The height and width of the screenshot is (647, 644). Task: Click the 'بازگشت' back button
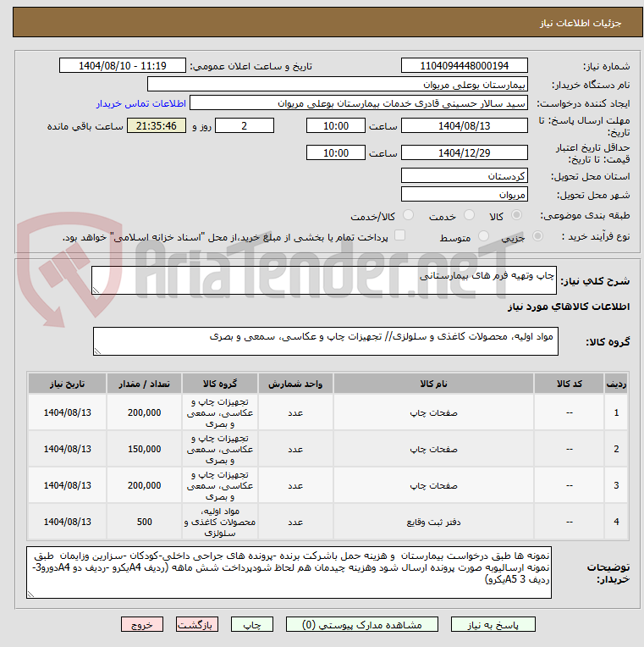coord(196,625)
